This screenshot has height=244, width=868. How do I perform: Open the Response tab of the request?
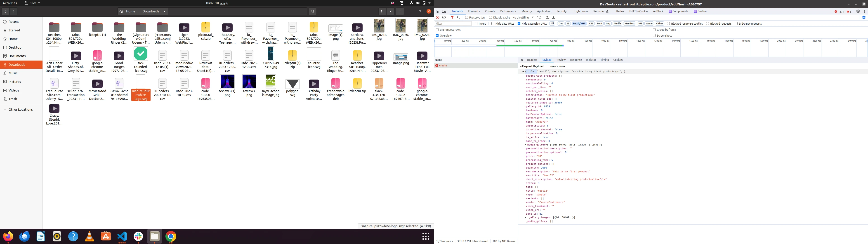pyautogui.click(x=576, y=60)
